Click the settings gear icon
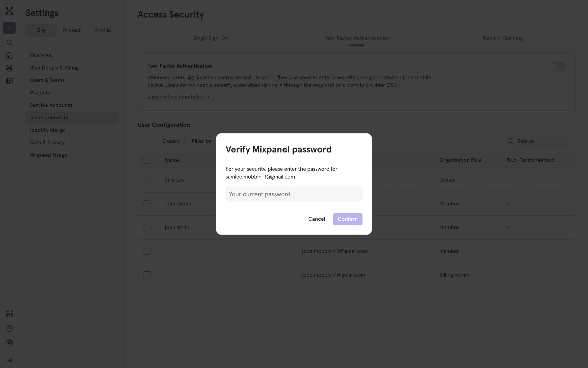 click(x=9, y=343)
